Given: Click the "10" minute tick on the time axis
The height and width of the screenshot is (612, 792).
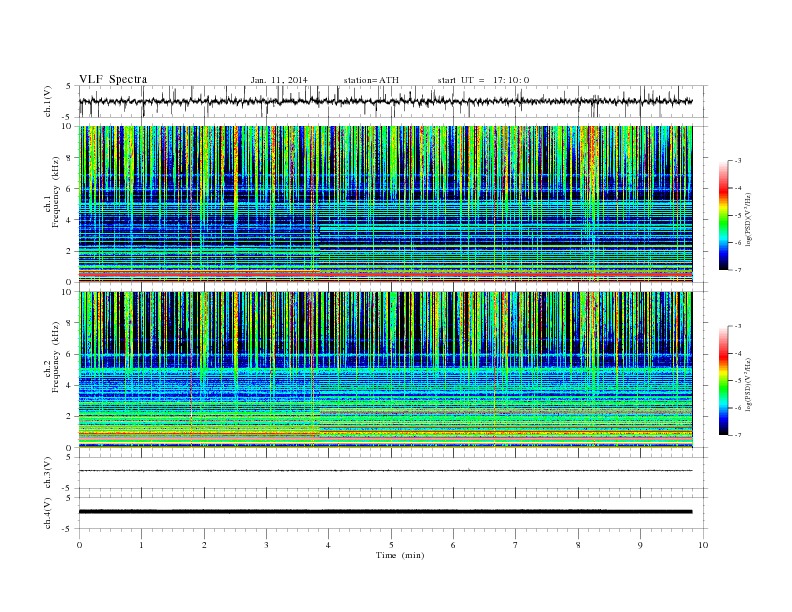Looking at the screenshot, I should click(x=703, y=545).
